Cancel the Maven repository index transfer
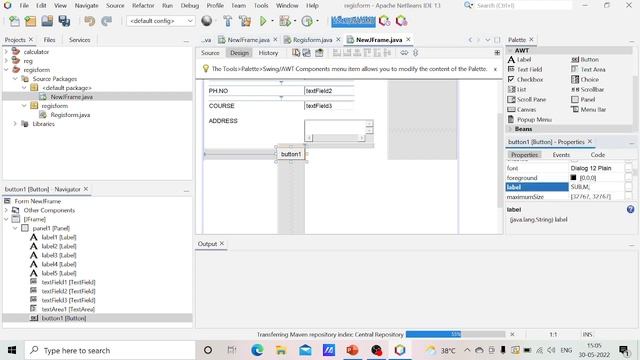 (x=512, y=334)
